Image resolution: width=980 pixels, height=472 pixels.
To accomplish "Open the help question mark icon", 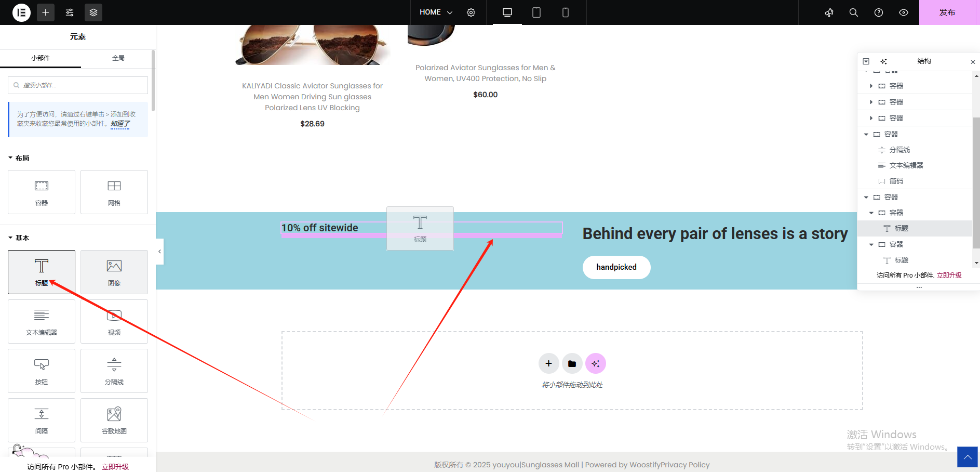I will 878,12.
